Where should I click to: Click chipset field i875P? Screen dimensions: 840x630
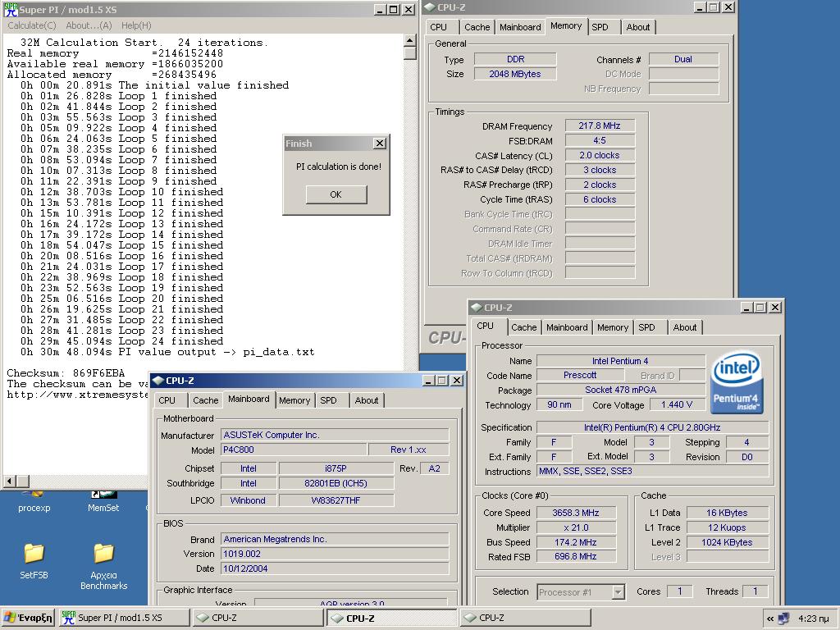point(336,468)
